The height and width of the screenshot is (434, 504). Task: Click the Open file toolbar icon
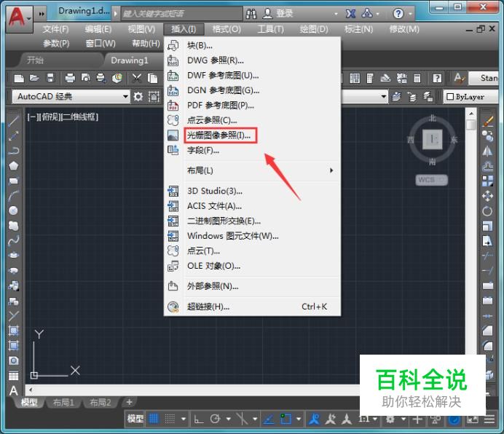pyautogui.click(x=34, y=78)
